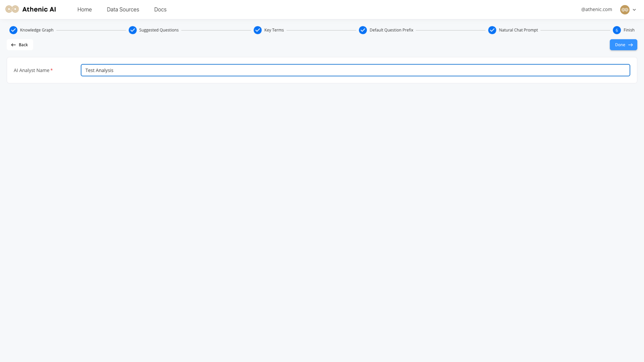Select the Knowledge Graph step label

(x=37, y=30)
